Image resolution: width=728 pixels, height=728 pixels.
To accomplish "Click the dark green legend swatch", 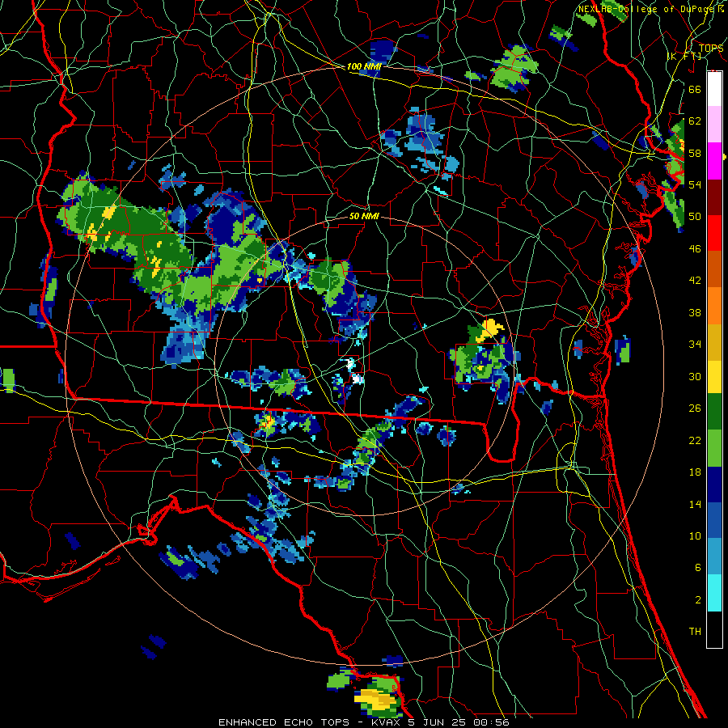I will point(714,412).
